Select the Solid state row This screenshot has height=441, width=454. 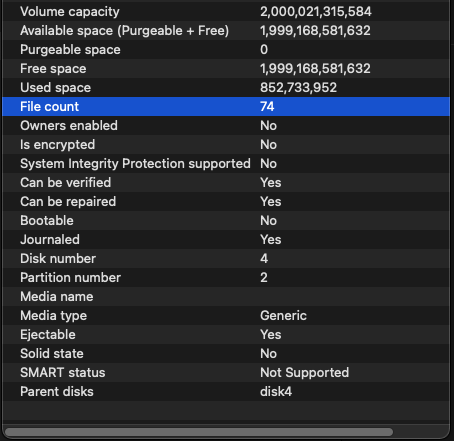(226, 354)
